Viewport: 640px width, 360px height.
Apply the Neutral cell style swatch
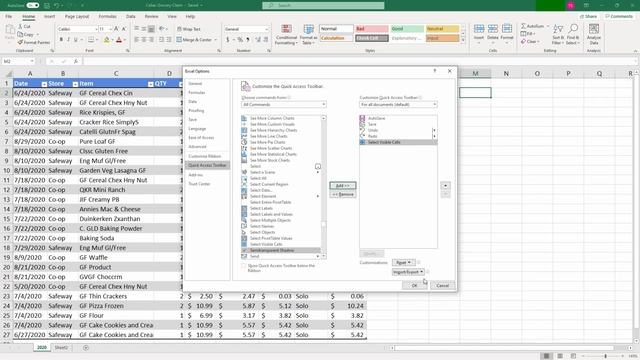pos(442,29)
